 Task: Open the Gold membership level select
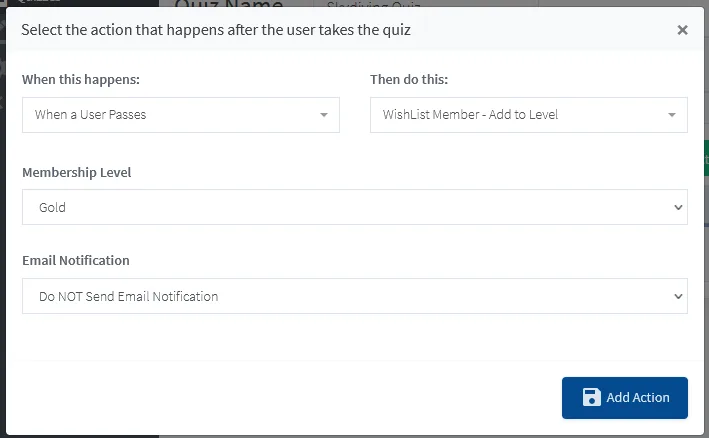(340, 208)
